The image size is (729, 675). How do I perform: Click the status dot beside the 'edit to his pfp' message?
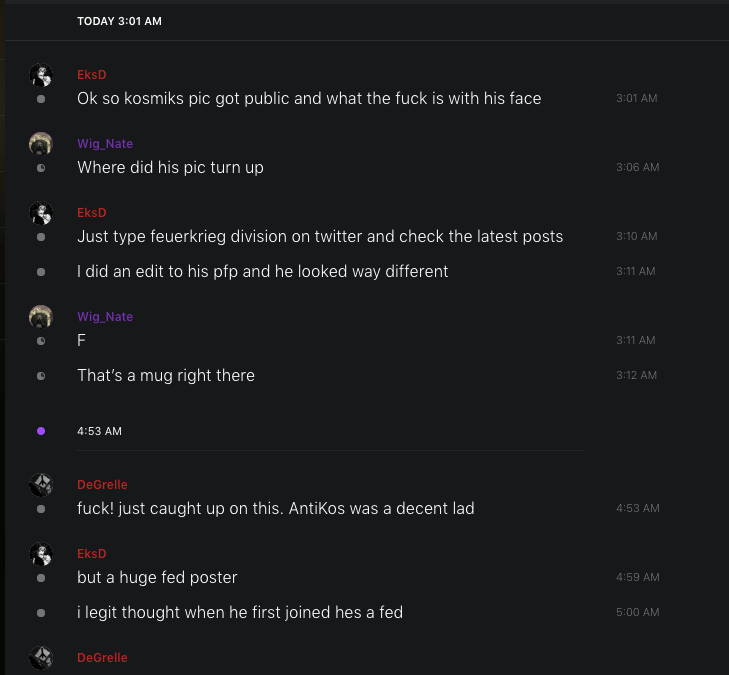41,272
